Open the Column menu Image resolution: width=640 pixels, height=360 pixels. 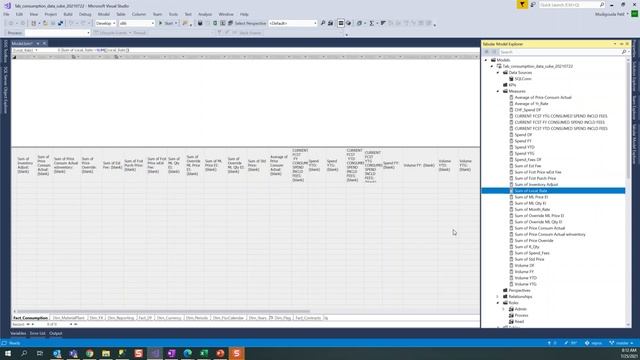[x=139, y=14]
